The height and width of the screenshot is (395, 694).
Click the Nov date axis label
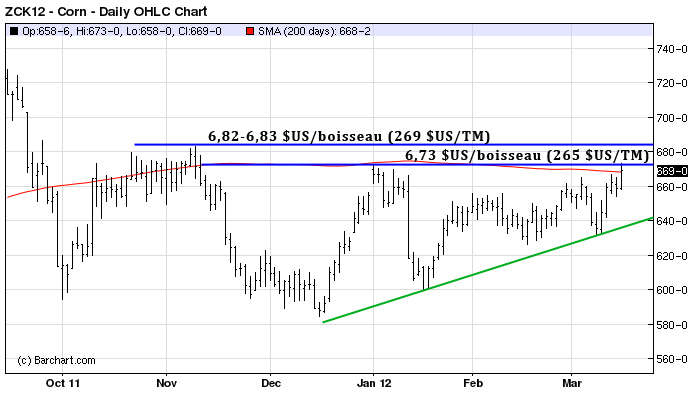[166, 383]
